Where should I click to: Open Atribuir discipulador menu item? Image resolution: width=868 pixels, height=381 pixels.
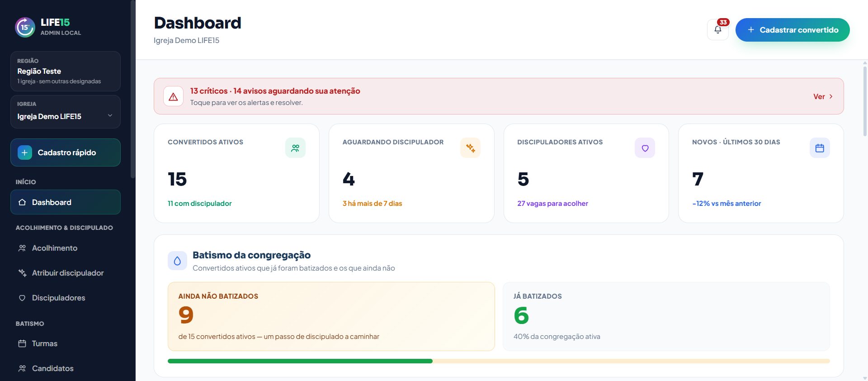tap(66, 273)
